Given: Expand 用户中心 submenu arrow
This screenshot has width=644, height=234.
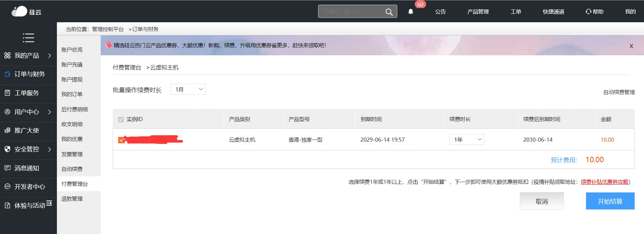Looking at the screenshot, I should (49, 112).
